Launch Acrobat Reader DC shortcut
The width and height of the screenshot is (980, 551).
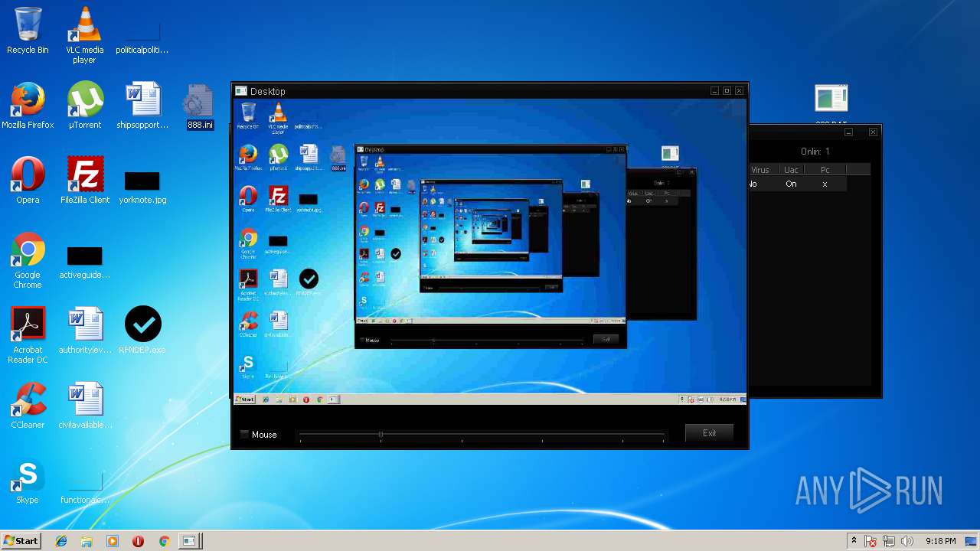click(x=28, y=335)
